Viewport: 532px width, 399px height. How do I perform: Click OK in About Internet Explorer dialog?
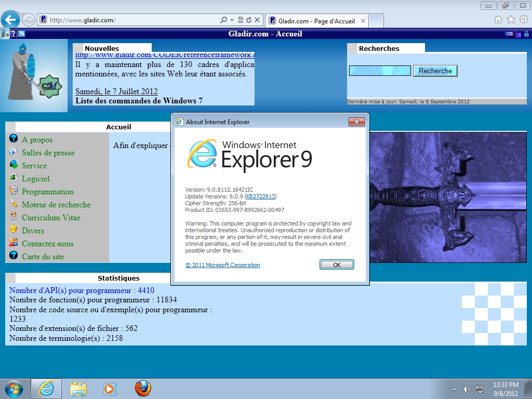click(x=337, y=264)
